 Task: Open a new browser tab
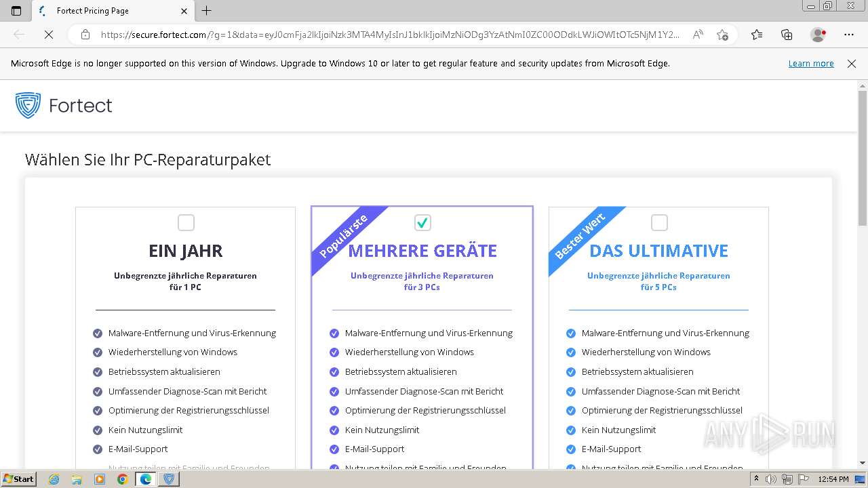[207, 11]
